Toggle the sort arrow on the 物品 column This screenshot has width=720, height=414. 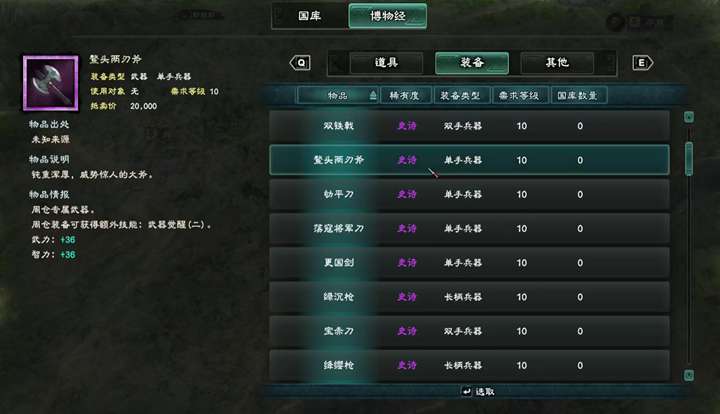373,95
